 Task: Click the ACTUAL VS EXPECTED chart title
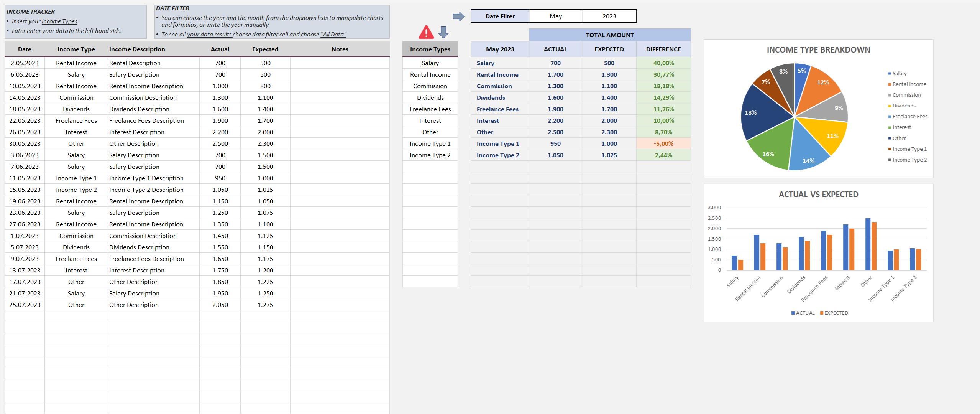(x=819, y=195)
